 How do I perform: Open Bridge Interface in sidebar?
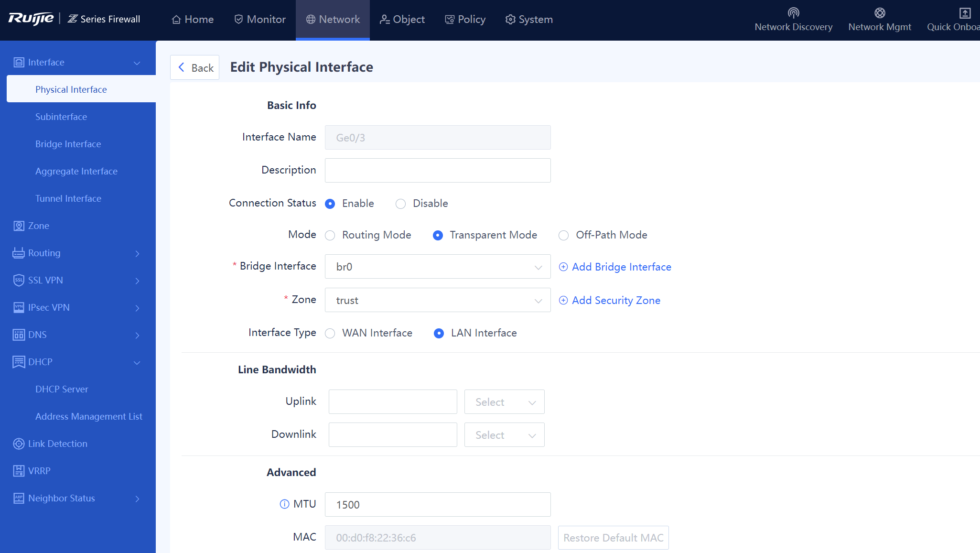click(x=68, y=144)
